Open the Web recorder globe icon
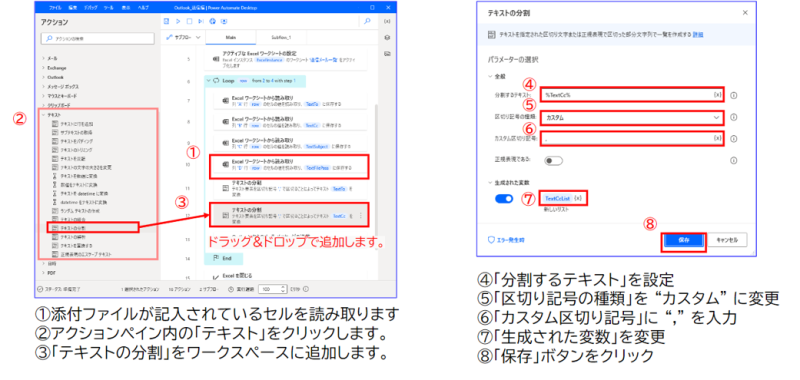The height and width of the screenshot is (380, 800). coord(212,21)
